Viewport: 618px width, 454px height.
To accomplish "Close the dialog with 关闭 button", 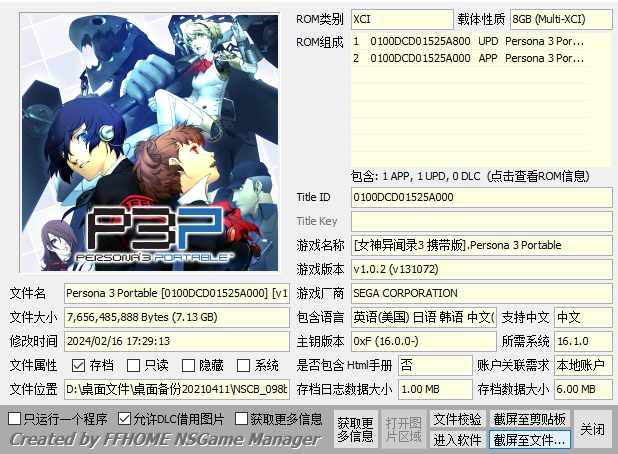I will point(592,429).
